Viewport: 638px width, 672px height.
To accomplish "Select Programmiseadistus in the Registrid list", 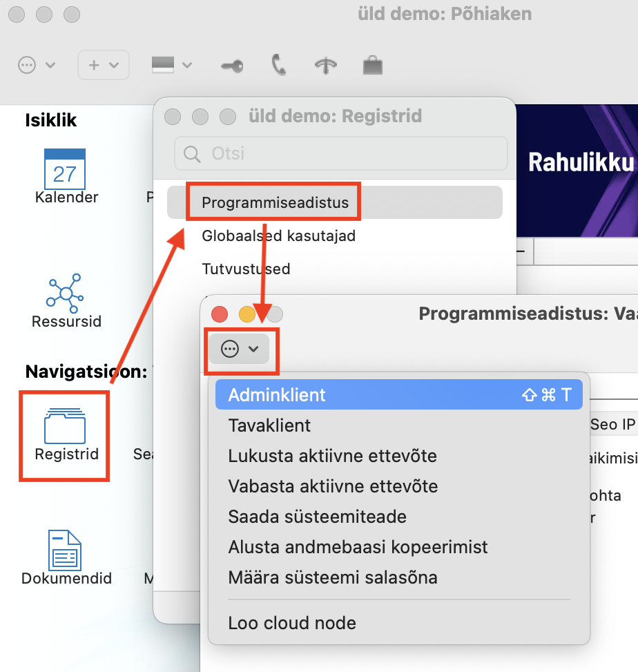I will tap(274, 203).
